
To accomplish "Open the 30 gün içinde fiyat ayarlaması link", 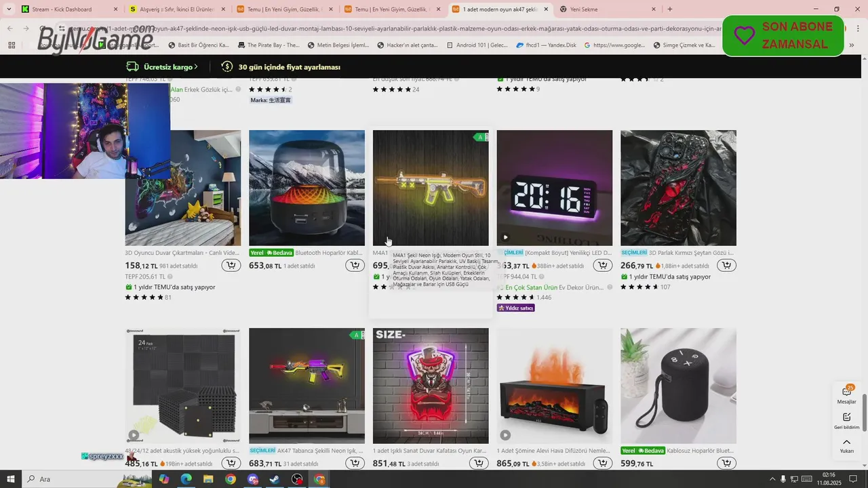I will pos(281,67).
